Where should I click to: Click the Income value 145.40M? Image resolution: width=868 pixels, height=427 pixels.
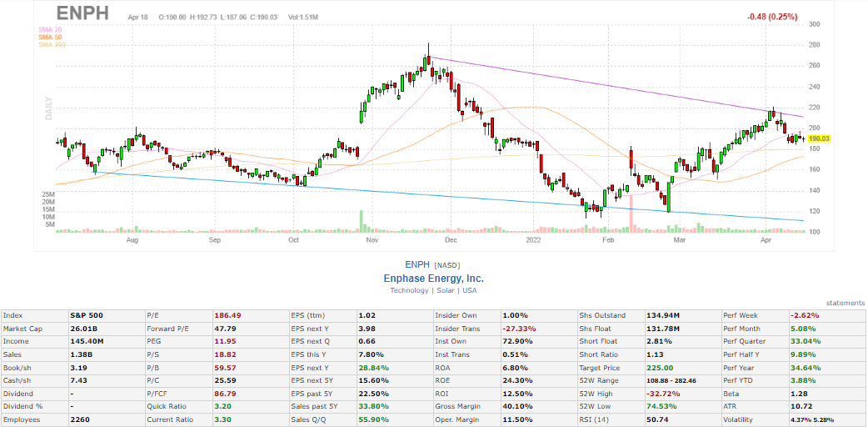(88, 342)
